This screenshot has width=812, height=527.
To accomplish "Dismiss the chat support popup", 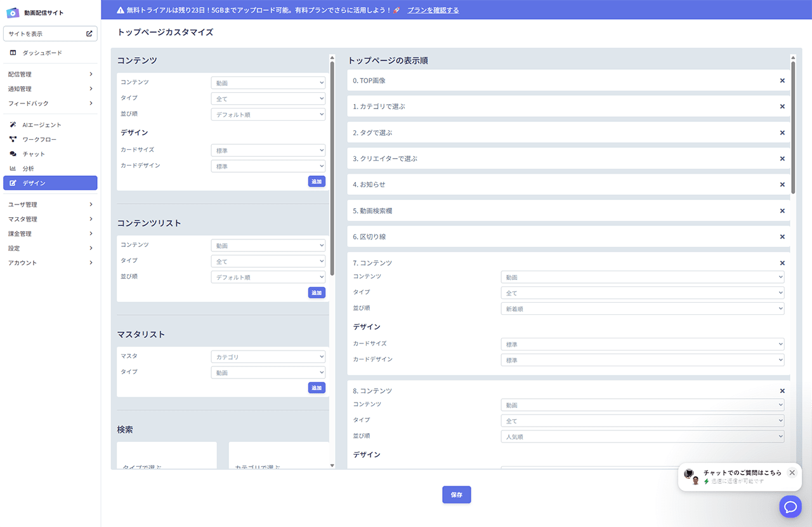I will click(x=792, y=472).
